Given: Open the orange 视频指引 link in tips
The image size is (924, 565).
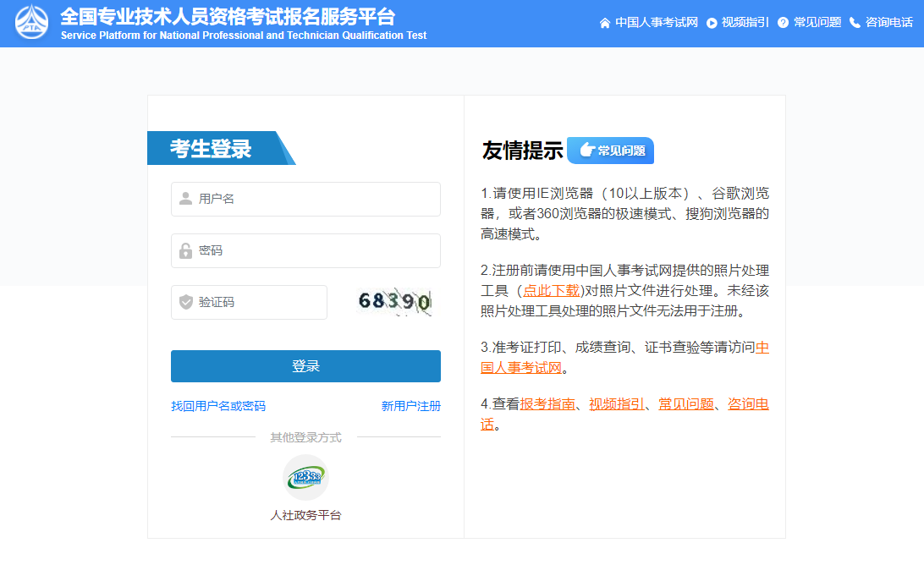Looking at the screenshot, I should tap(617, 404).
